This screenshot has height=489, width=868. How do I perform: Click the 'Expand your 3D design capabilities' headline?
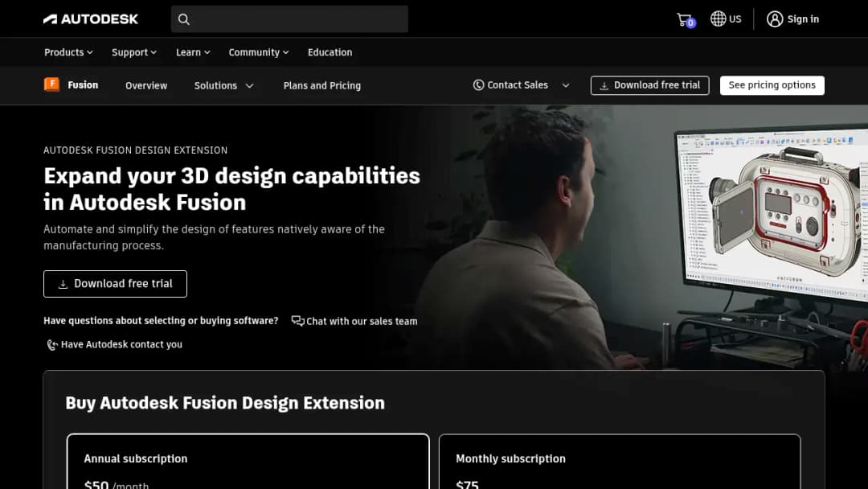click(232, 189)
